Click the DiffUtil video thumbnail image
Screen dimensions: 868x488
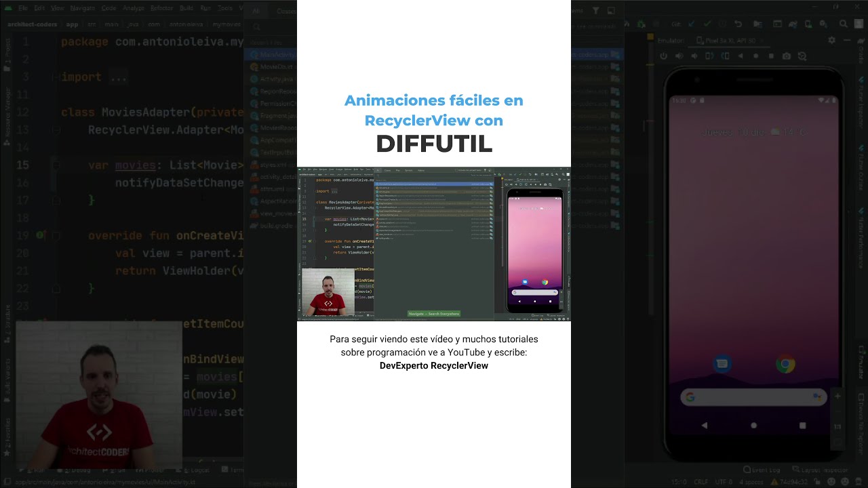[434, 243]
